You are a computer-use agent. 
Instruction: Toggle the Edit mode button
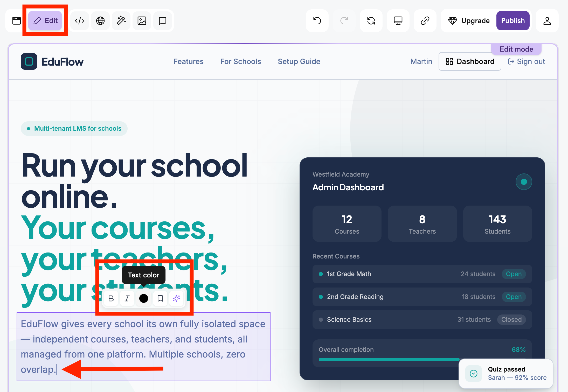tap(45, 21)
